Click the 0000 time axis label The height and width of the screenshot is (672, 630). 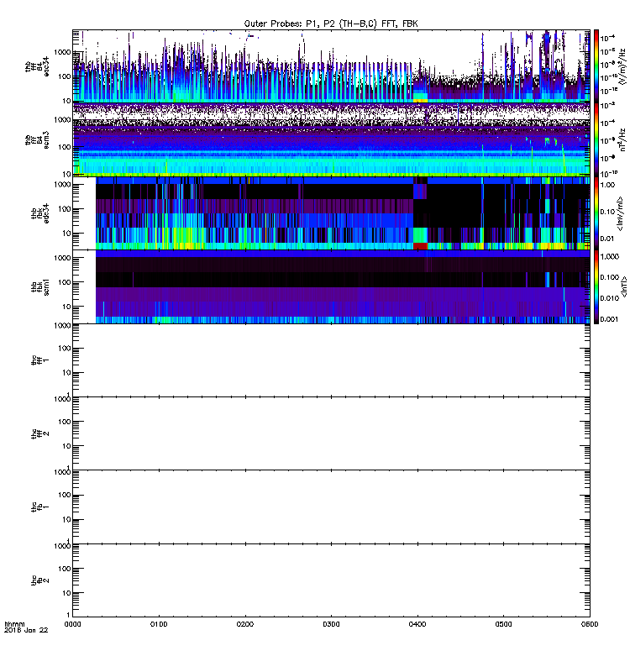(72, 624)
